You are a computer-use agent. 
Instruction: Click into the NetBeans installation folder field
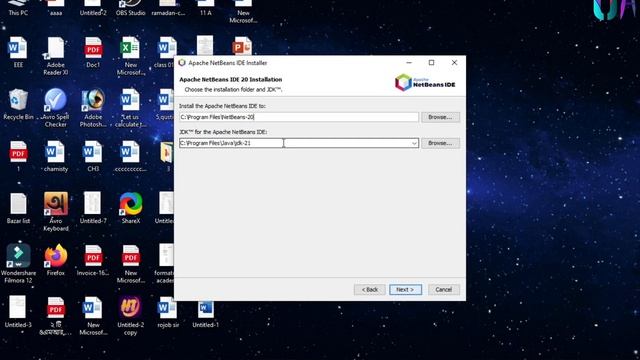click(299, 117)
